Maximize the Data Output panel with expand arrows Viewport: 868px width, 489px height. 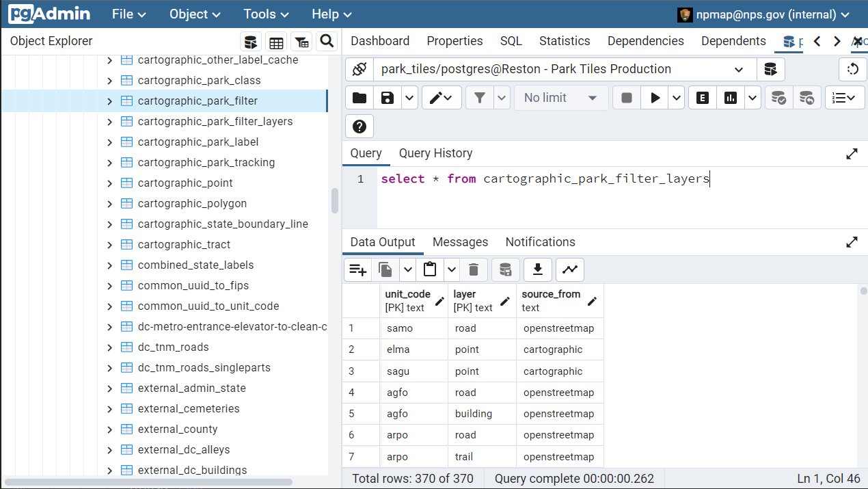click(x=852, y=242)
